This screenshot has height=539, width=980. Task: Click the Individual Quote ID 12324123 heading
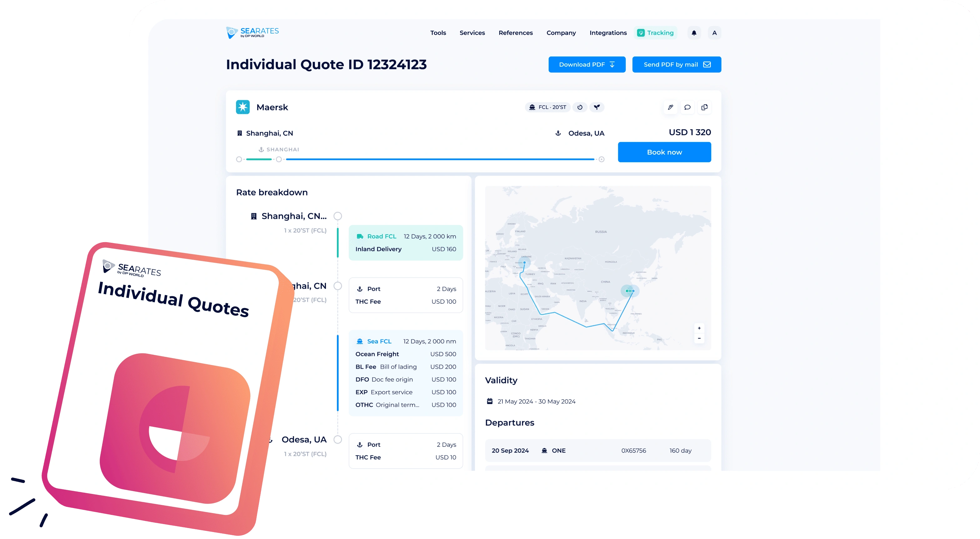326,64
